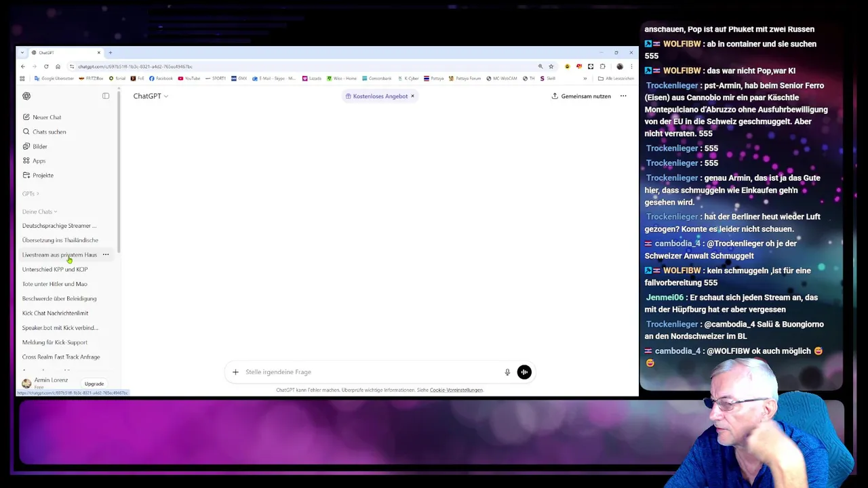This screenshot has height=488, width=868.
Task: Open chat 'Übersetzung ins Thailändische'
Action: click(x=60, y=240)
